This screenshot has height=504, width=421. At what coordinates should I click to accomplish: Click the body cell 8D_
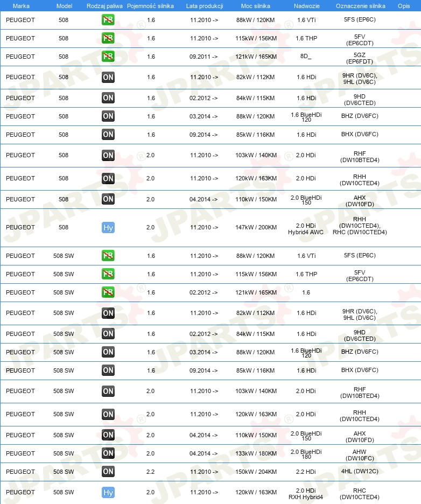[306, 56]
